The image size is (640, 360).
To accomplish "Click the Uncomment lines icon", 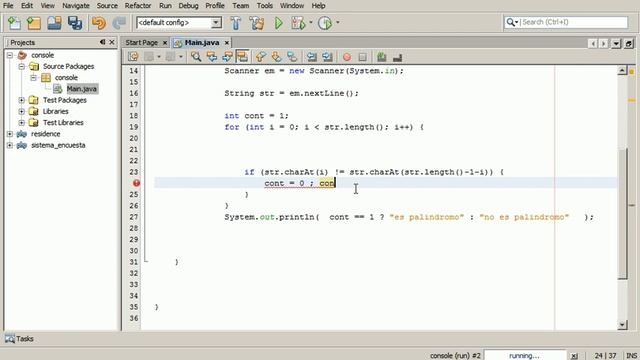I will pyautogui.click(x=397, y=57).
